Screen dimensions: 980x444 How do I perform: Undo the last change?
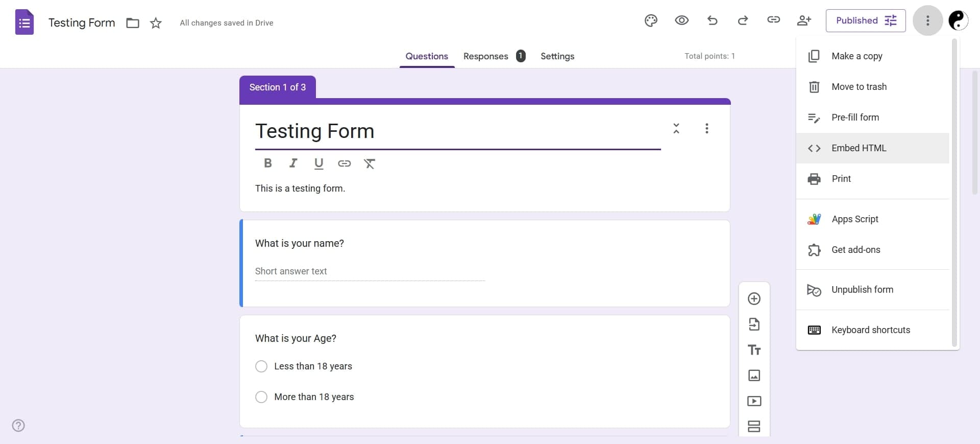tap(712, 20)
